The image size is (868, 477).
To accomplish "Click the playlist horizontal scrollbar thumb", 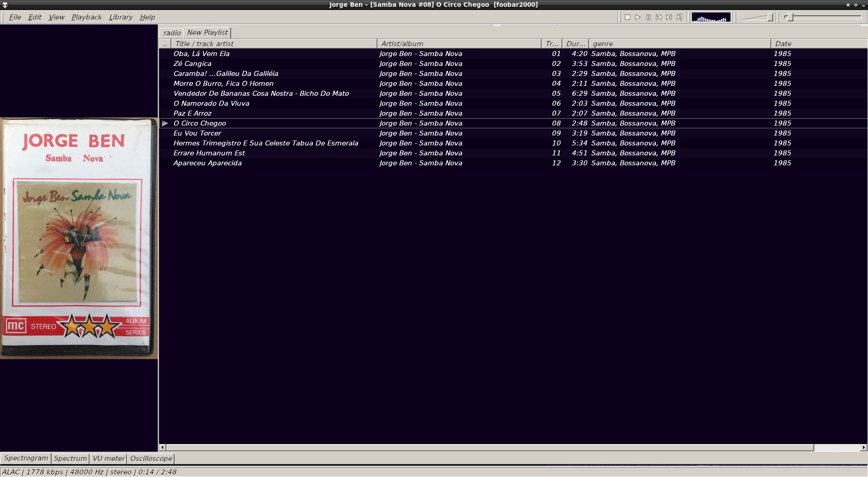I will pyautogui.click(x=490, y=448).
